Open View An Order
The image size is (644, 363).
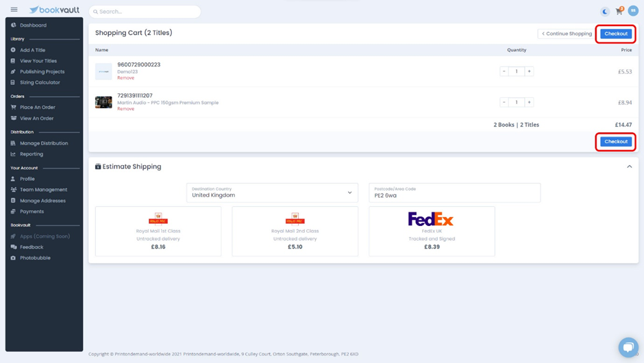pos(36,118)
